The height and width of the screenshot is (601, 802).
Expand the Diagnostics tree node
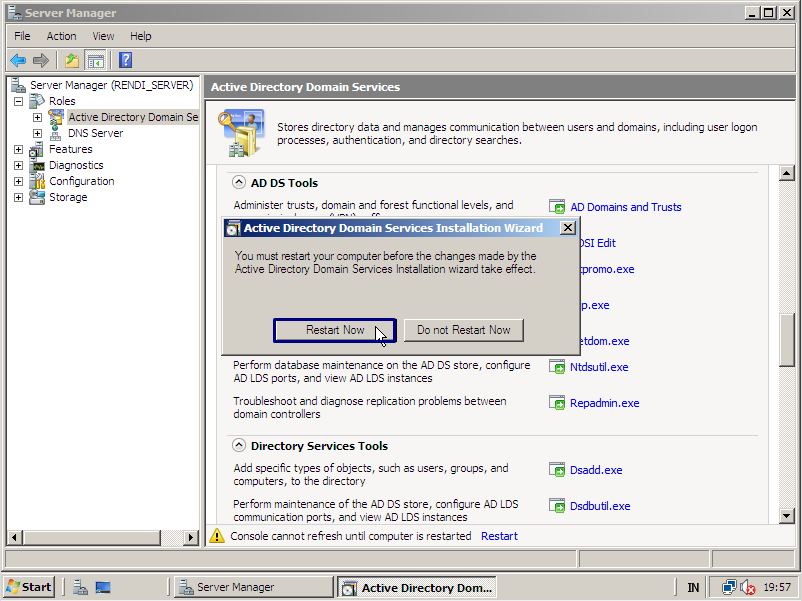coord(18,165)
